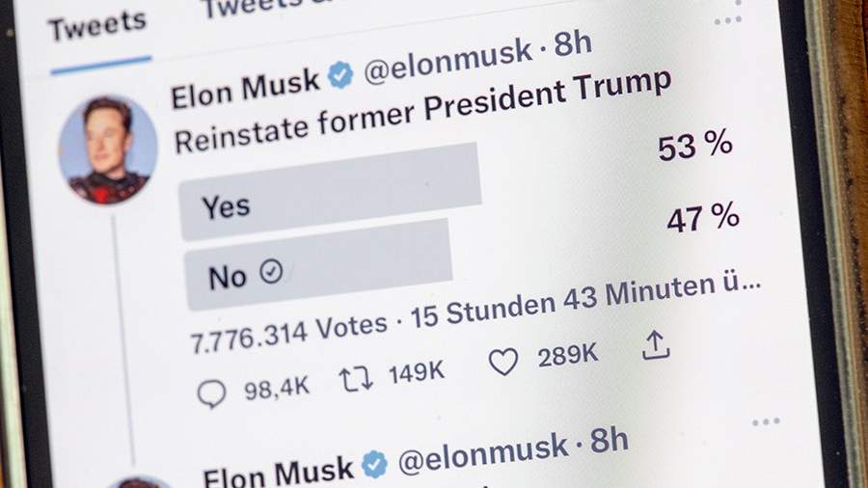Click the Elon Musk name on the first tweet
Viewport: 868px width, 488px height.
(x=245, y=86)
